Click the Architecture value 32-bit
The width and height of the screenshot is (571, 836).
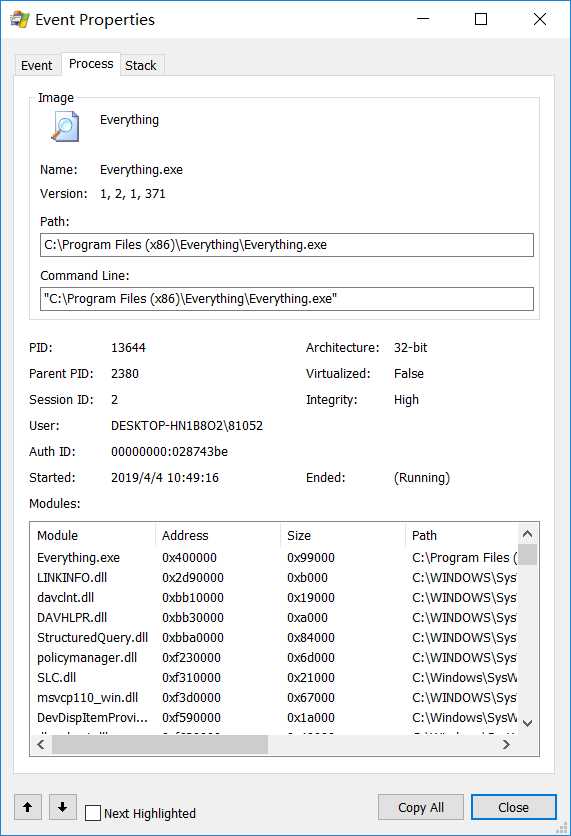(411, 348)
